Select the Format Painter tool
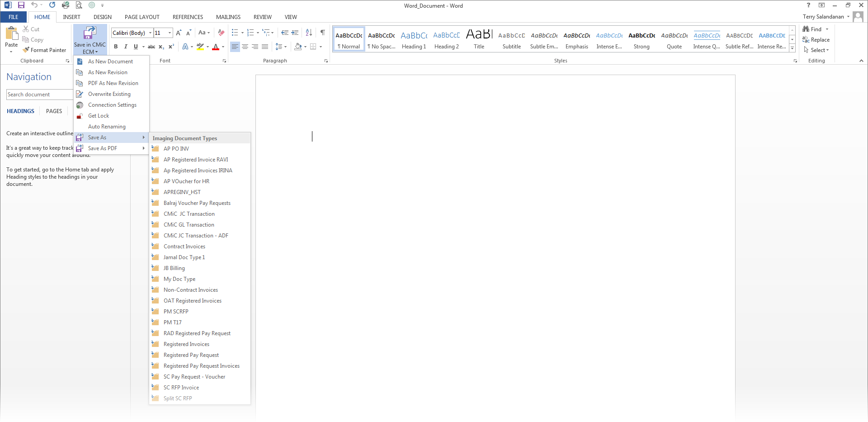The width and height of the screenshot is (868, 422). point(44,50)
